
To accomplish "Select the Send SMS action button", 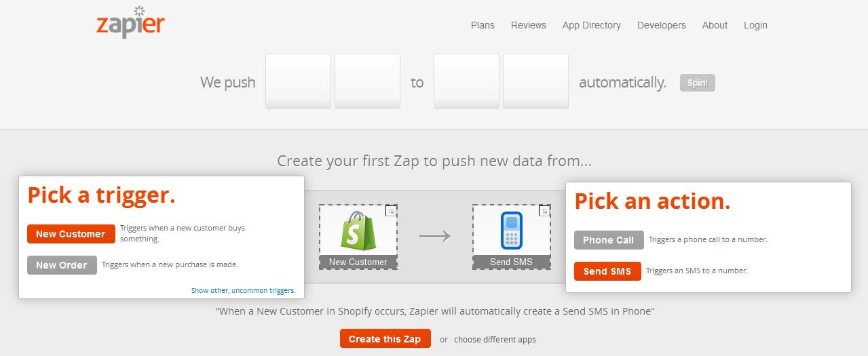I will [x=607, y=271].
